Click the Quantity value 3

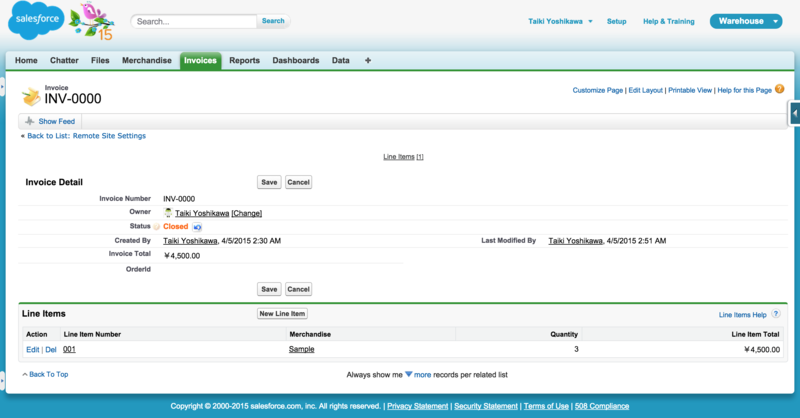click(x=577, y=349)
